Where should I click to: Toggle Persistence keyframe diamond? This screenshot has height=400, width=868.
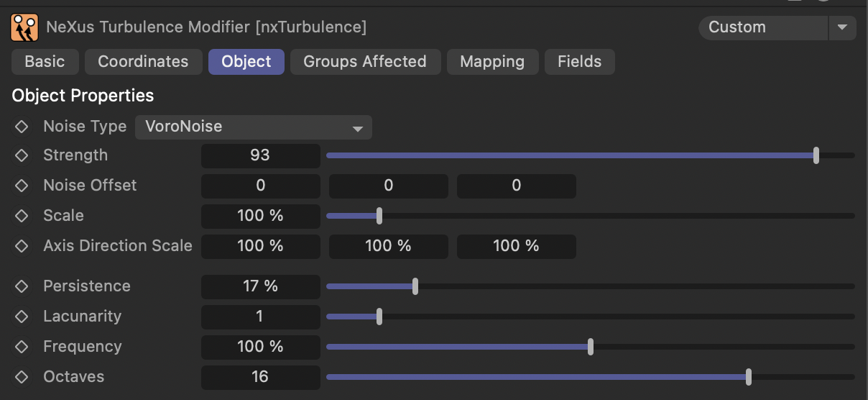point(22,286)
